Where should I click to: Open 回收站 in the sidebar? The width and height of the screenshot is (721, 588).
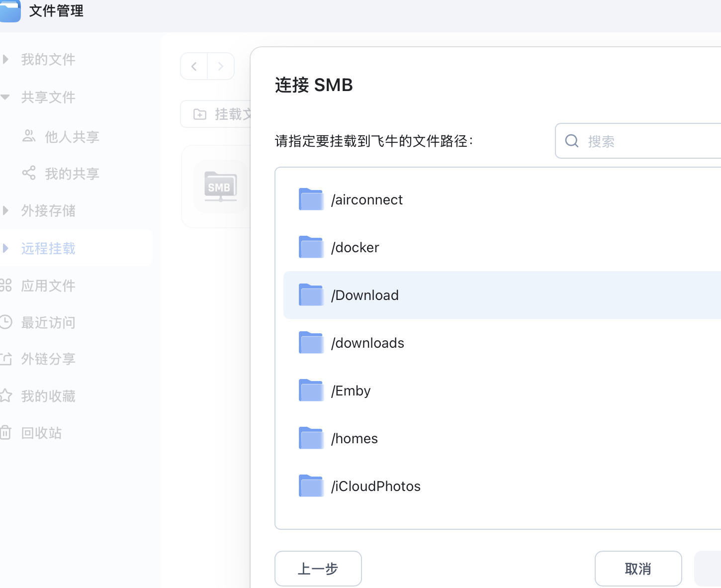[41, 433]
